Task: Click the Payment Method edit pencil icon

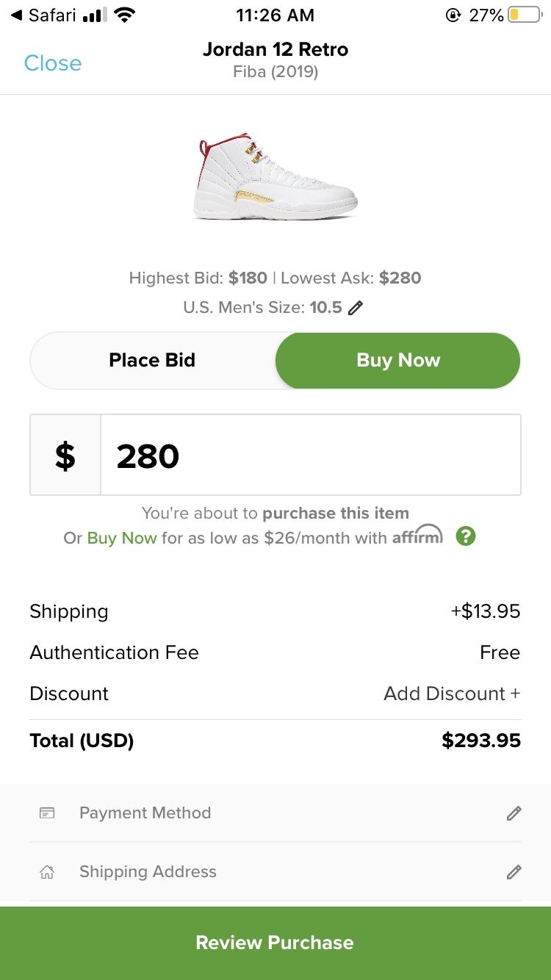Action: [x=514, y=813]
